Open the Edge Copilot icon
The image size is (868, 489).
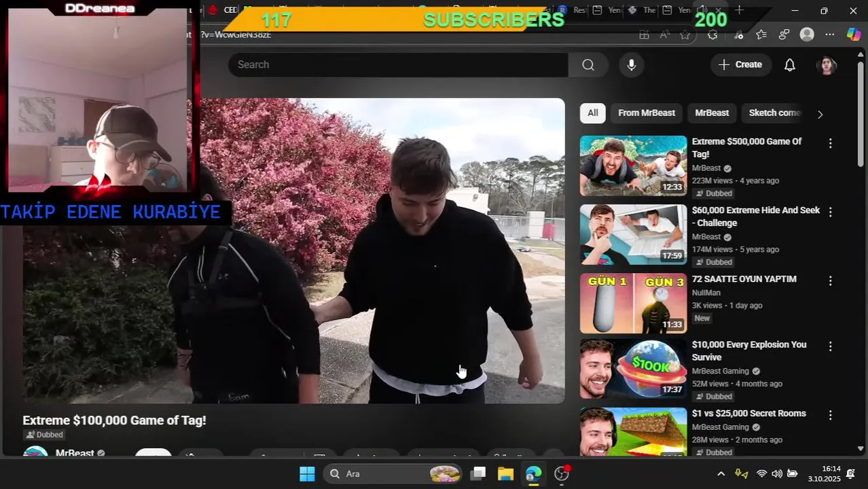(x=854, y=35)
